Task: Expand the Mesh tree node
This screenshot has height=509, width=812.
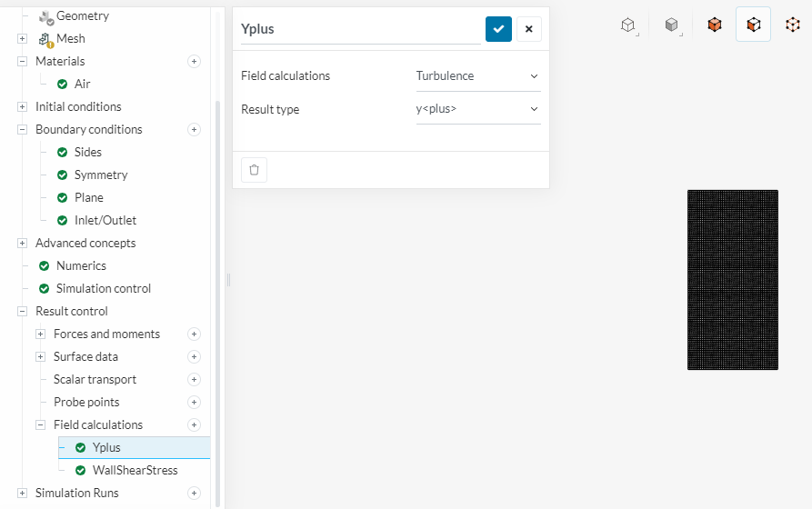Action: tap(22, 38)
